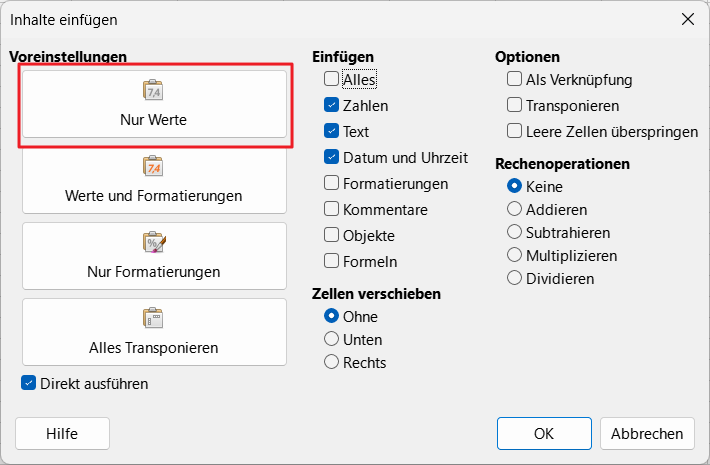Uncheck Direkt ausführen
The width and height of the screenshot is (710, 465).
pos(29,383)
